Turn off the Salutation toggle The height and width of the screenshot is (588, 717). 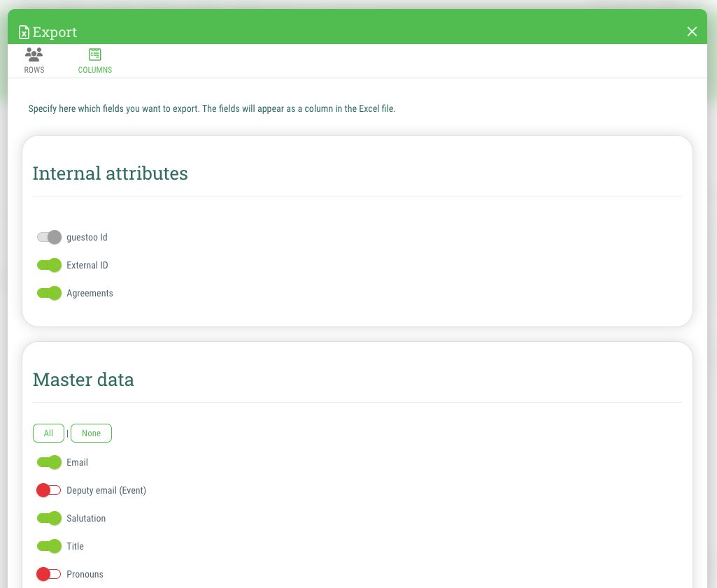[49, 518]
